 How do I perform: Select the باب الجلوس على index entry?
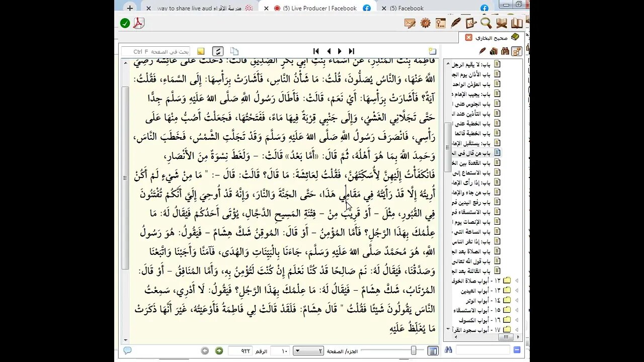click(476, 104)
